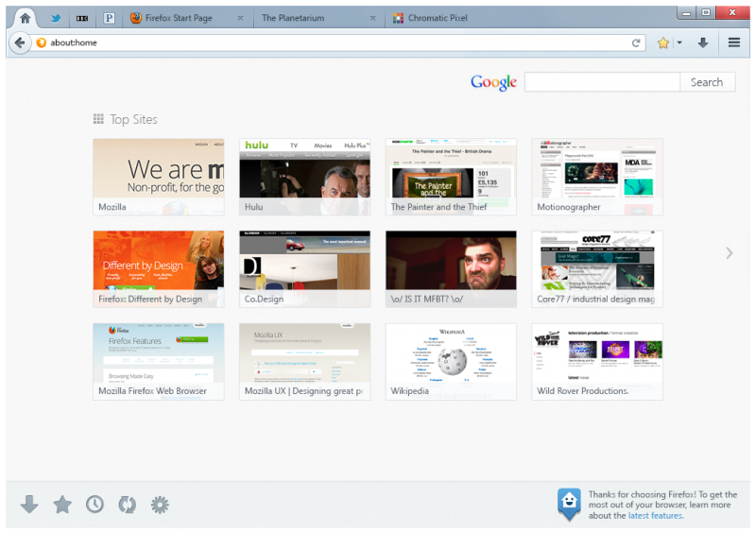Open the Mozilla Firefox Web Browser thumbnail

[159, 362]
